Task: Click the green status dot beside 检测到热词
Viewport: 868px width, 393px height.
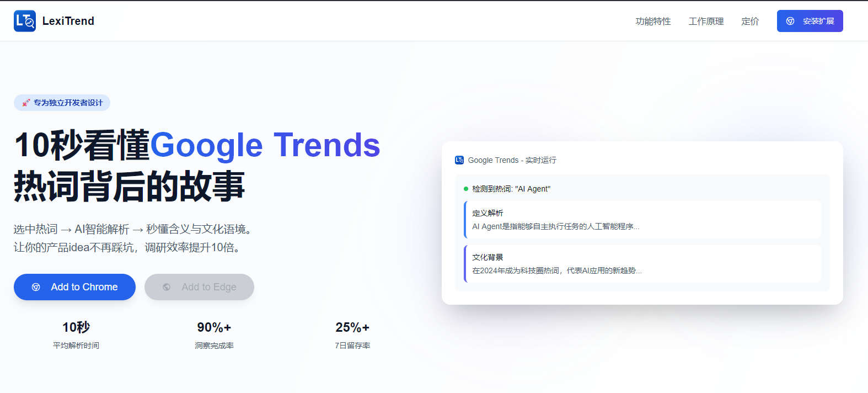Action: point(466,189)
